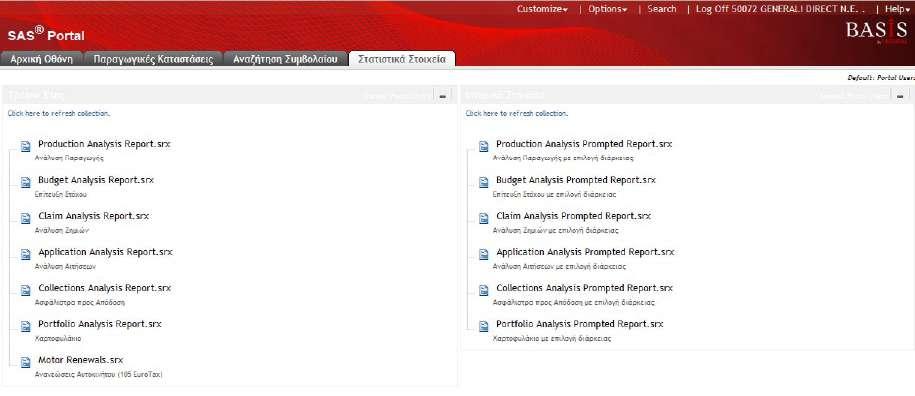Image resolution: width=915 pixels, height=396 pixels.
Task: Click the Portfolio Analysis Report.srx file icon
Action: click(26, 327)
